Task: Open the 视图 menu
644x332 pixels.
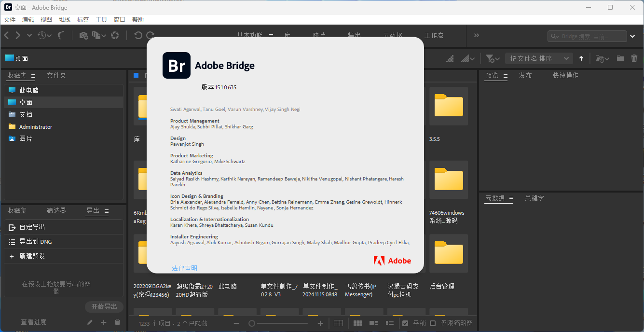Action: click(x=46, y=20)
